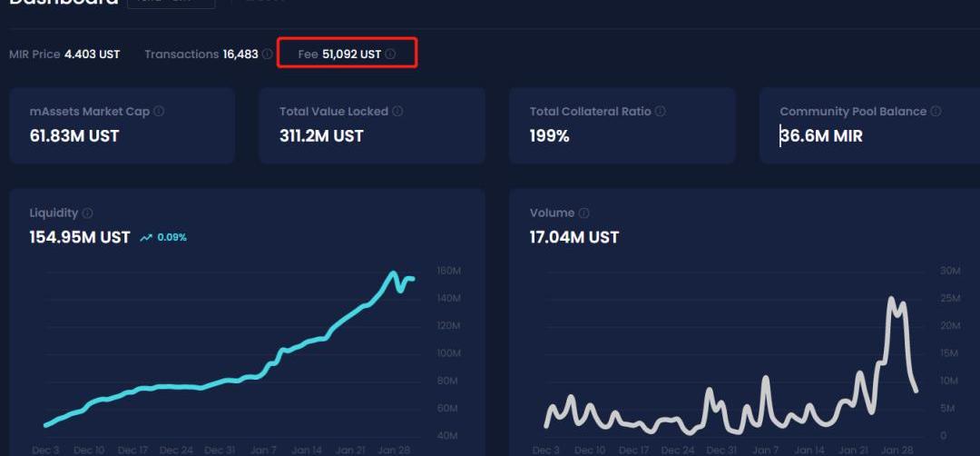Click the Community Pool Balance info icon
The height and width of the screenshot is (456, 980).
click(936, 112)
